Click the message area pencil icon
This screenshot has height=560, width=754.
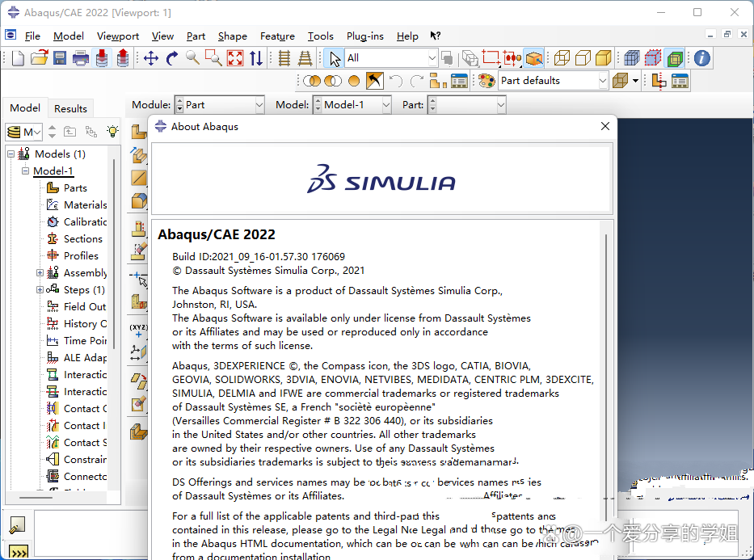point(17,525)
